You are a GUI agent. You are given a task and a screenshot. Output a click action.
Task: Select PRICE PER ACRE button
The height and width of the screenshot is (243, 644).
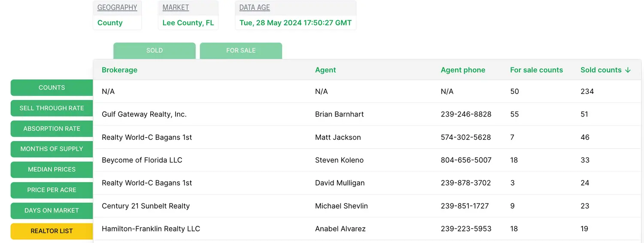52,190
